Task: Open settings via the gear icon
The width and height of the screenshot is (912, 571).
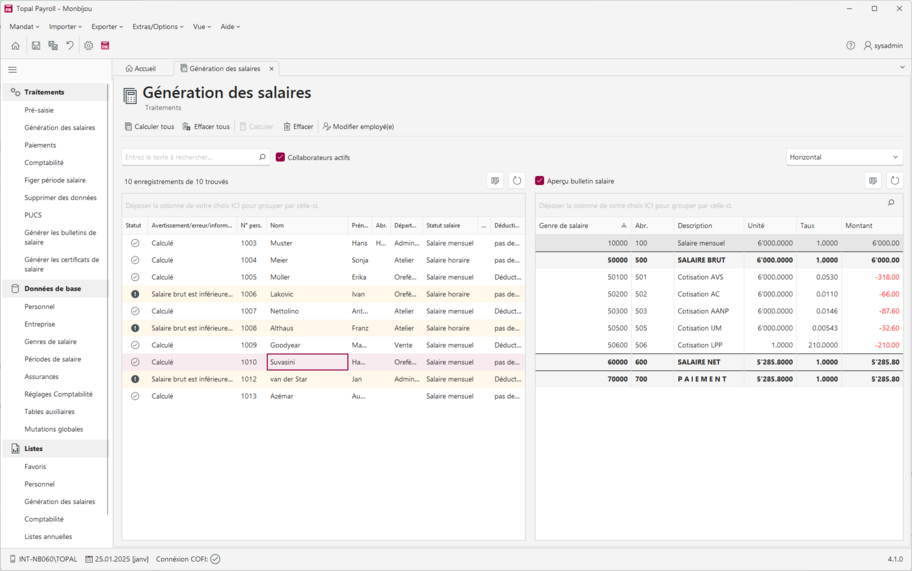Action: [88, 46]
